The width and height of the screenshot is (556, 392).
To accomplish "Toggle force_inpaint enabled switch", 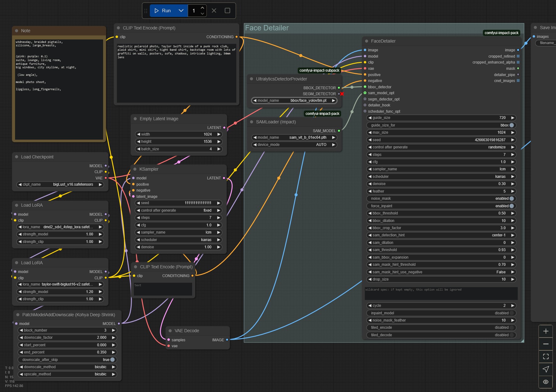I will 511,206.
